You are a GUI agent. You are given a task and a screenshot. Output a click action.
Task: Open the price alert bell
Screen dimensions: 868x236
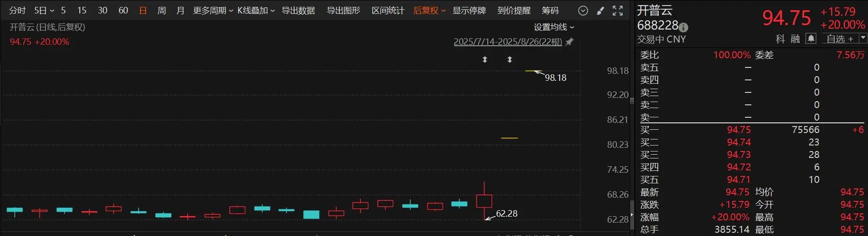point(811,38)
